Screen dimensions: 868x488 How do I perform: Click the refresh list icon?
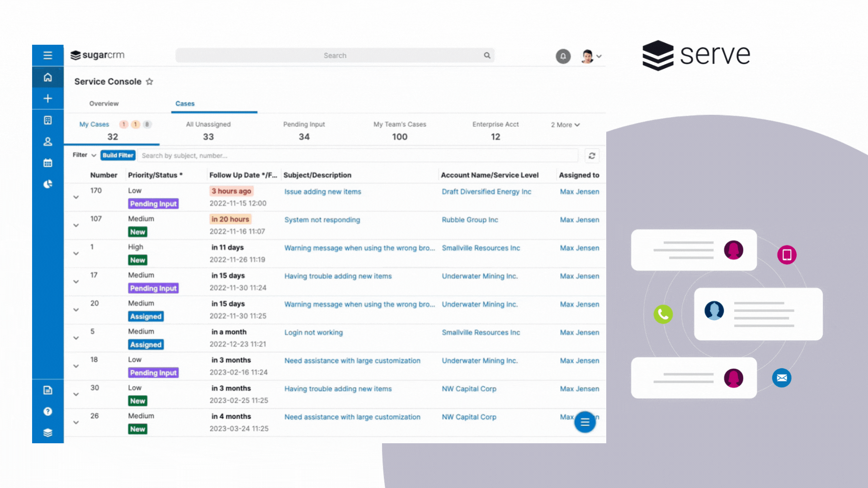(592, 156)
